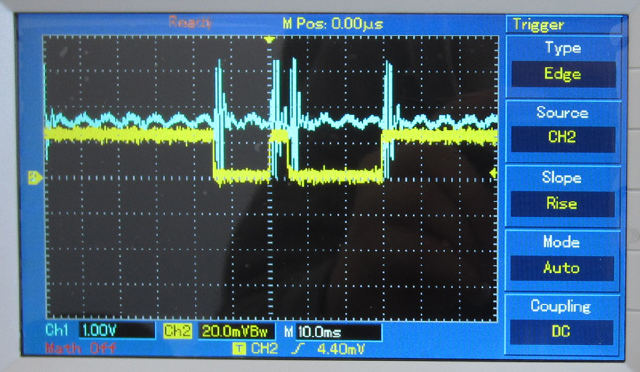640x372 pixels.
Task: Click the rising edge slope symbol at bottom
Action: tap(298, 349)
